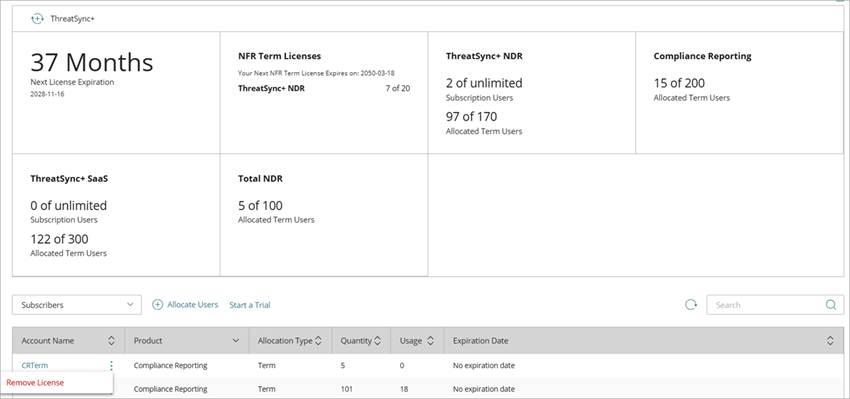Click the CRTerm row quantity 5
850x399 pixels.
(x=343, y=365)
